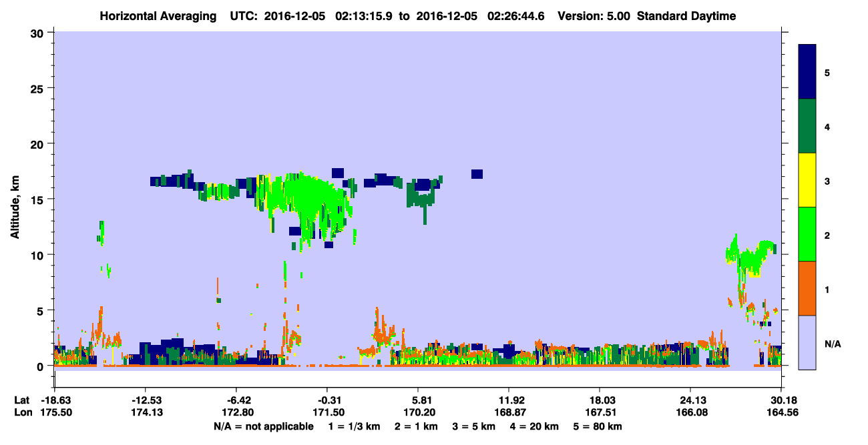This screenshot has height=445, width=868.
Task: Click the altitude tick label '20'
Action: pos(38,143)
